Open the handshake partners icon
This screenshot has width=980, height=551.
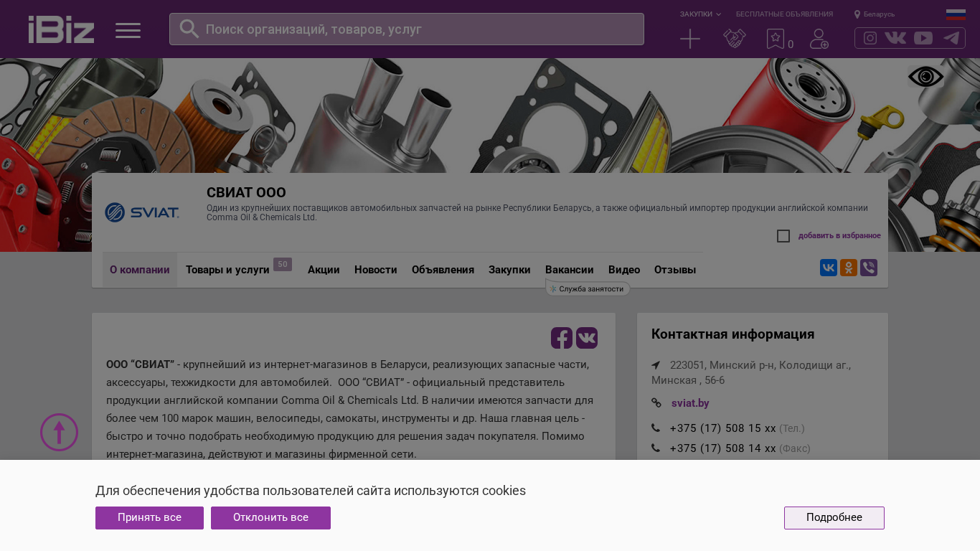click(x=735, y=39)
